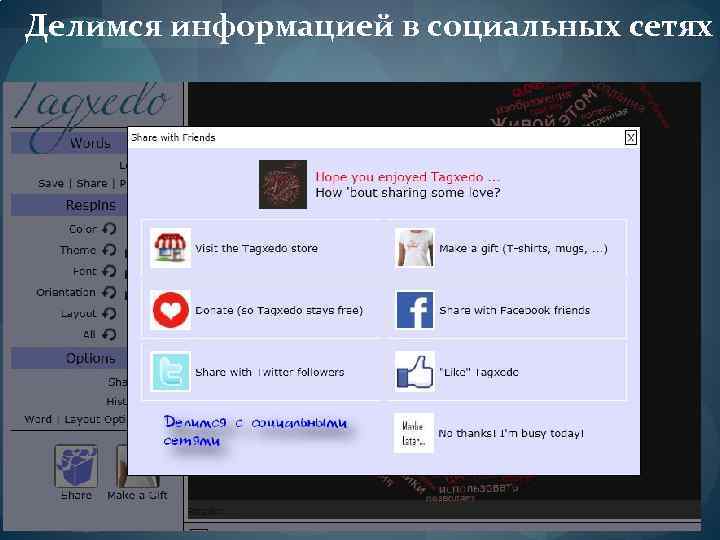The height and width of the screenshot is (540, 720).
Task: Click the thumbs-up Like icon
Action: point(415,372)
